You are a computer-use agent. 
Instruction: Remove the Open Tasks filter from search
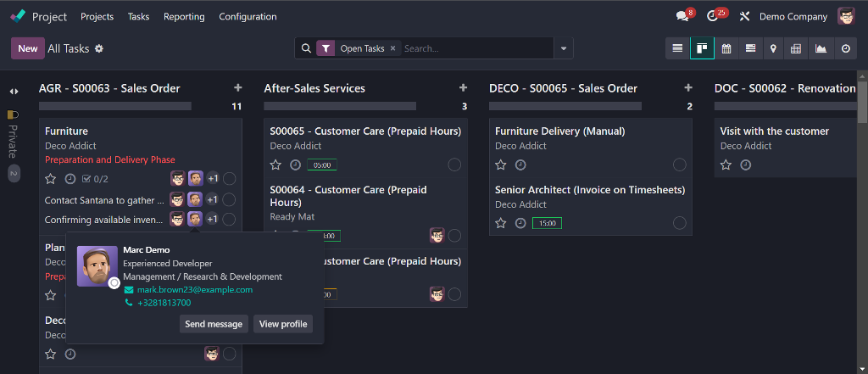pyautogui.click(x=392, y=48)
